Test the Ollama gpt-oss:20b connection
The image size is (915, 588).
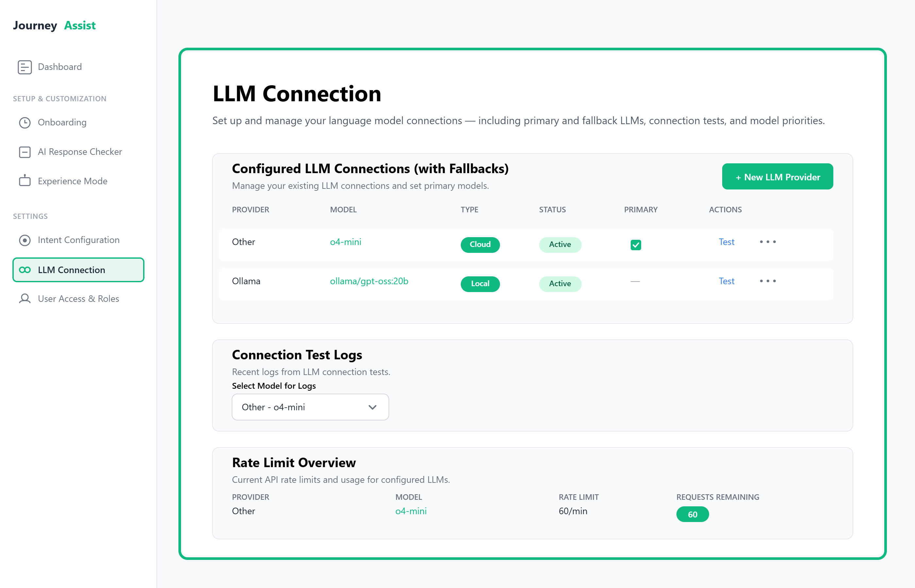pyautogui.click(x=726, y=281)
